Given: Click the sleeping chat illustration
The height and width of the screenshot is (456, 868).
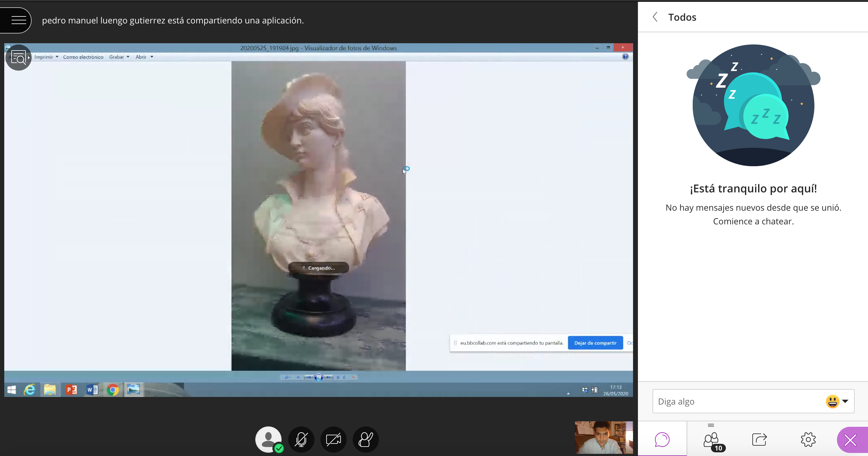Looking at the screenshot, I should pyautogui.click(x=754, y=105).
